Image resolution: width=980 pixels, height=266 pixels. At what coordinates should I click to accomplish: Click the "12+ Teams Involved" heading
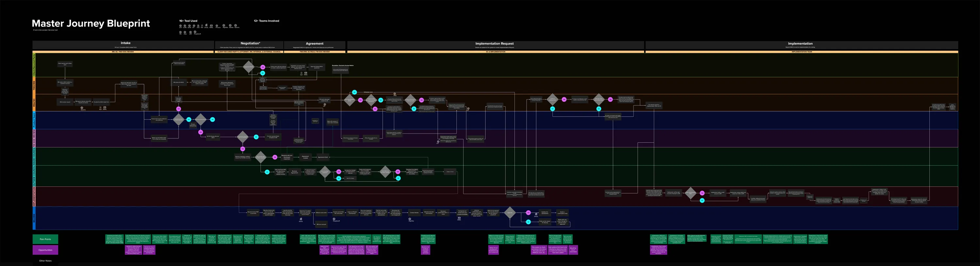[x=266, y=21]
